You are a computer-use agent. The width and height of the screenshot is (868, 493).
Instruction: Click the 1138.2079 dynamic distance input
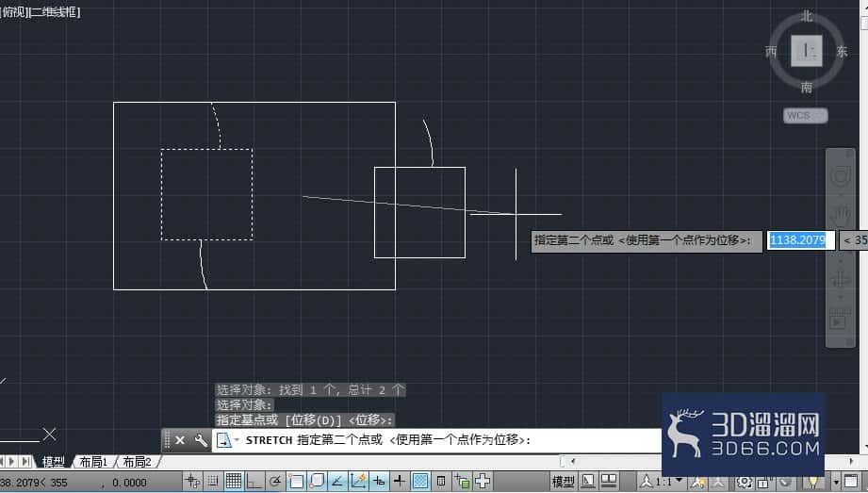(x=800, y=240)
